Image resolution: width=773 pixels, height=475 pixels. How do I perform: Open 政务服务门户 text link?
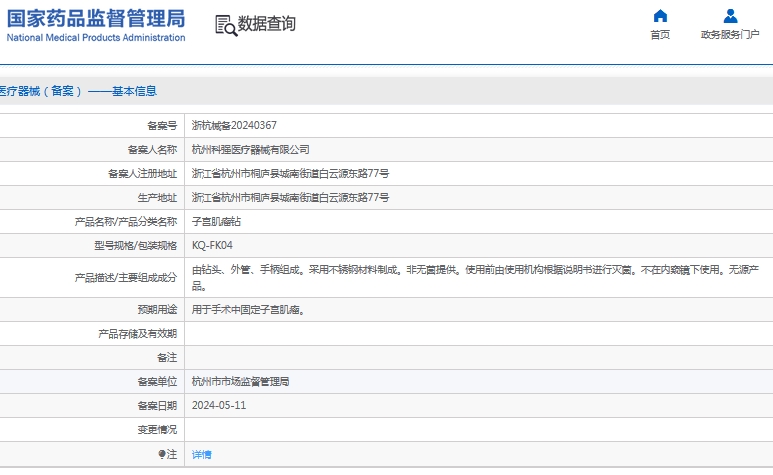click(730, 34)
